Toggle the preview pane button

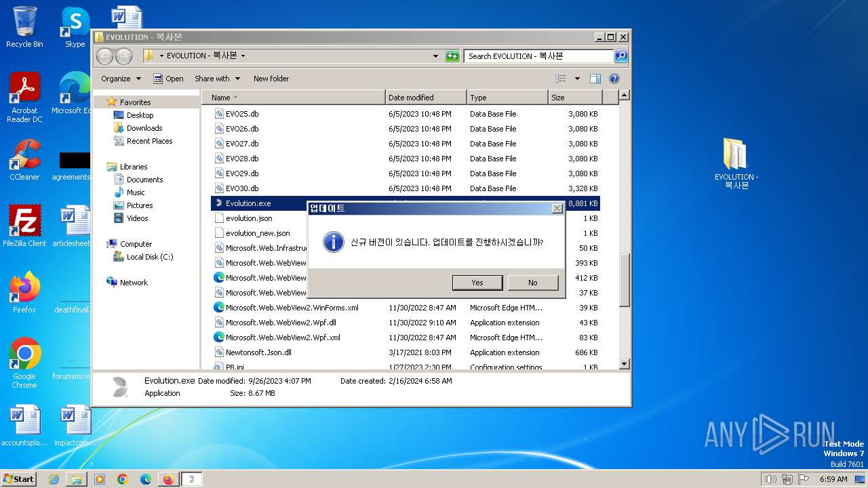point(595,79)
